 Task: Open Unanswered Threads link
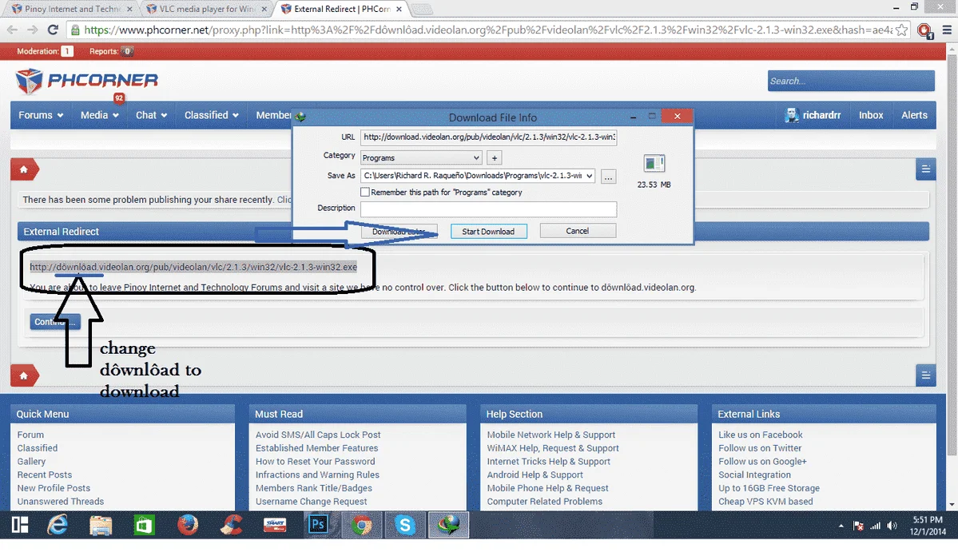point(61,502)
